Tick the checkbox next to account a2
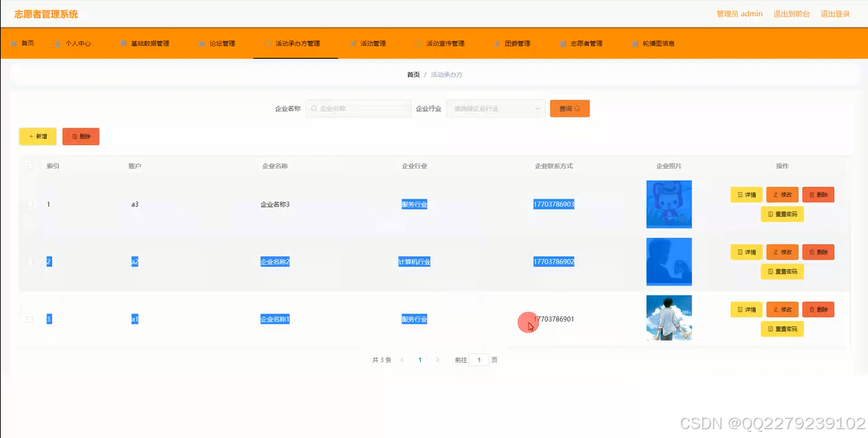The width and height of the screenshot is (868, 438). coord(30,261)
